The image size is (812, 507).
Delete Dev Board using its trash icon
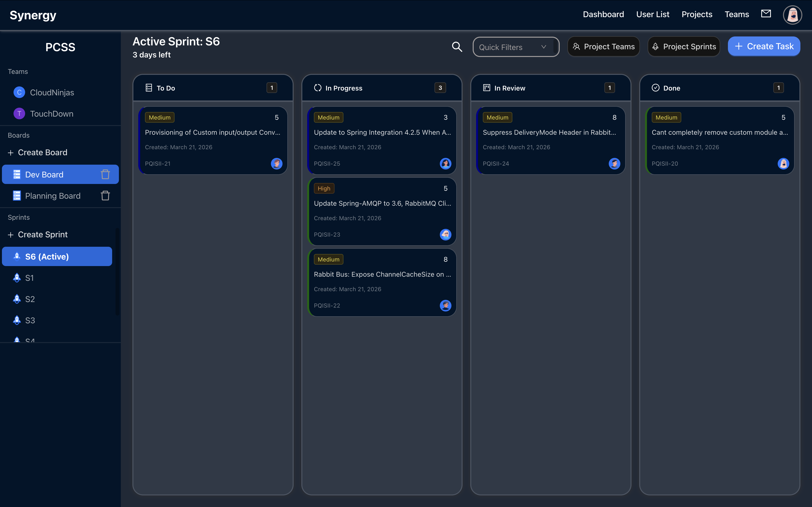[x=105, y=174]
